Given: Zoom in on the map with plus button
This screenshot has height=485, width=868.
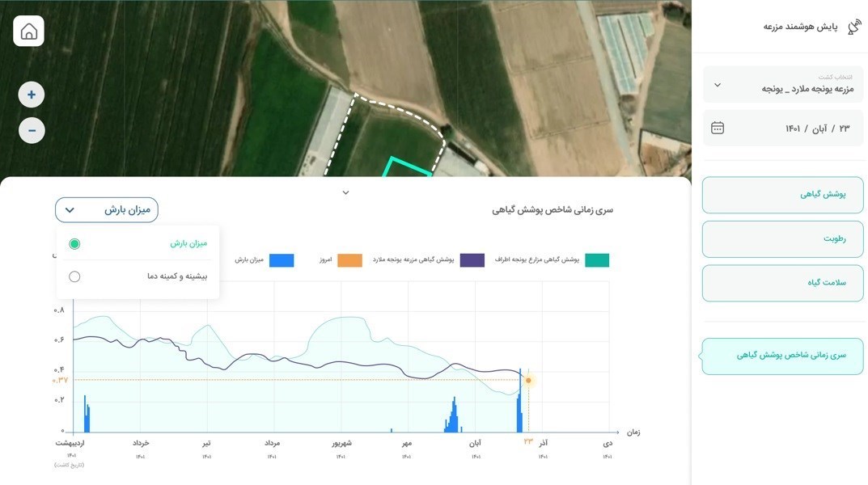Looking at the screenshot, I should (32, 95).
